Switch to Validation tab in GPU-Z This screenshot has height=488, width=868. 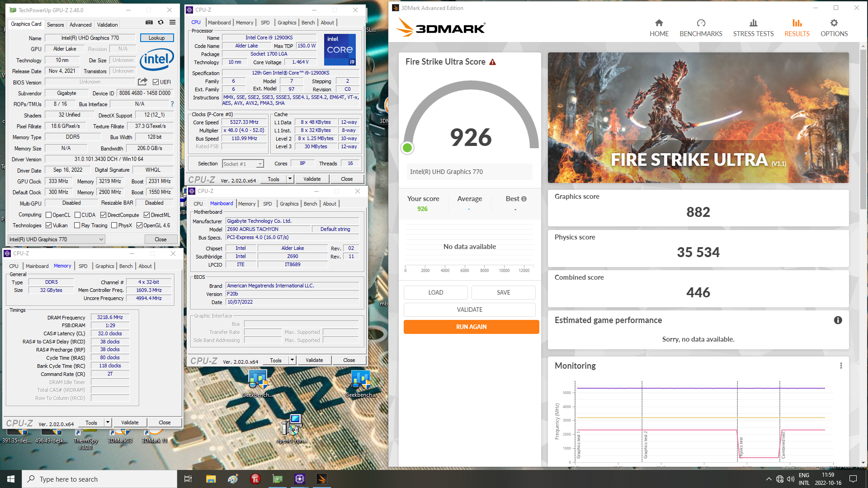coord(107,25)
